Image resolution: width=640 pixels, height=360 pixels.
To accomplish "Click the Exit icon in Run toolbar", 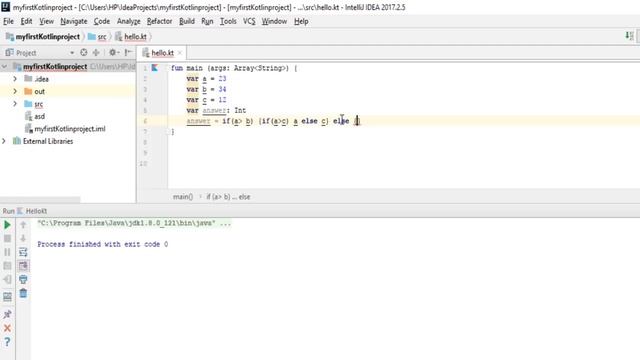I will click(7, 280).
